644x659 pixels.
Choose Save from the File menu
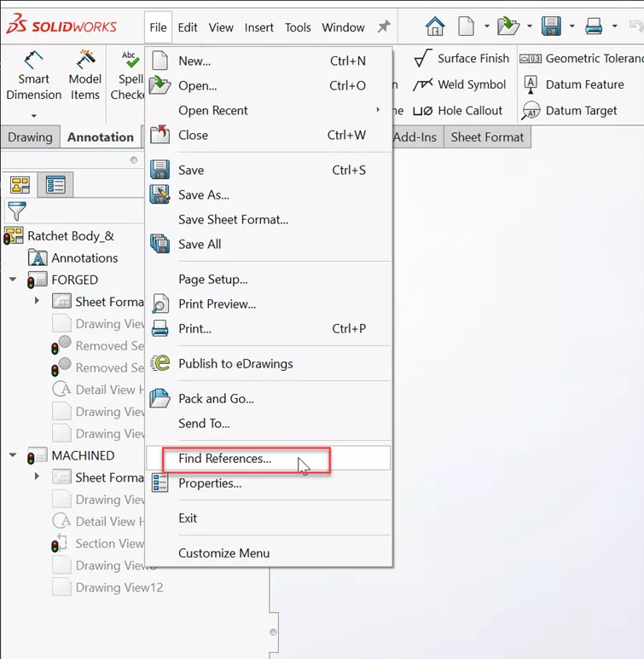pos(269,171)
